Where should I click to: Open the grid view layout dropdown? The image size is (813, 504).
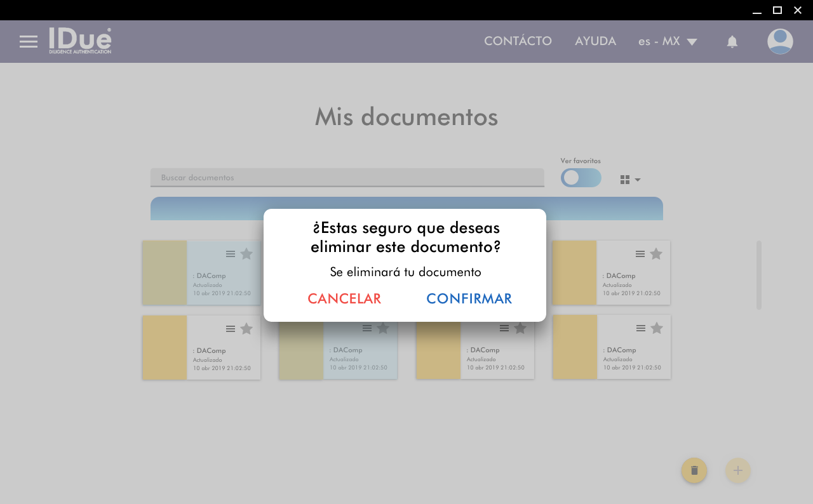coord(630,180)
